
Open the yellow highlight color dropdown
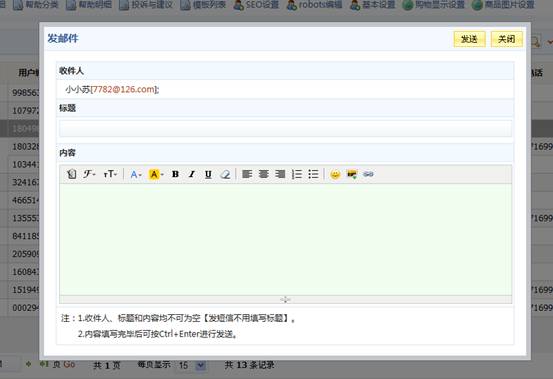(156, 174)
